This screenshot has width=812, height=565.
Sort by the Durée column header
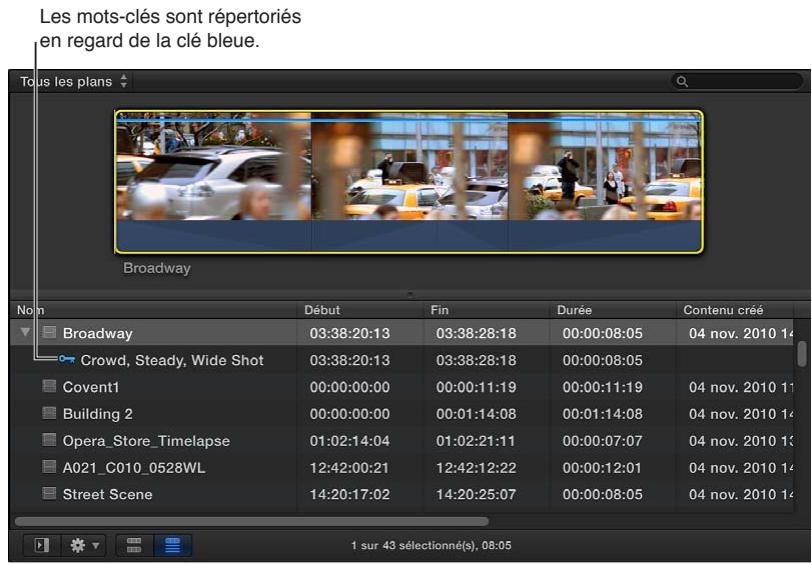(x=614, y=310)
